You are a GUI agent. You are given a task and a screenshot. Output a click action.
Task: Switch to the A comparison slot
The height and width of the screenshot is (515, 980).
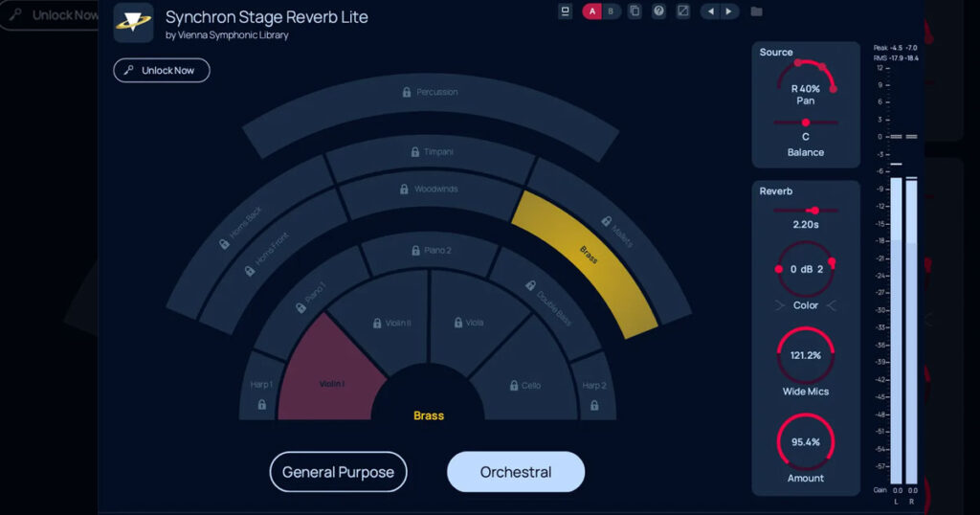click(592, 11)
